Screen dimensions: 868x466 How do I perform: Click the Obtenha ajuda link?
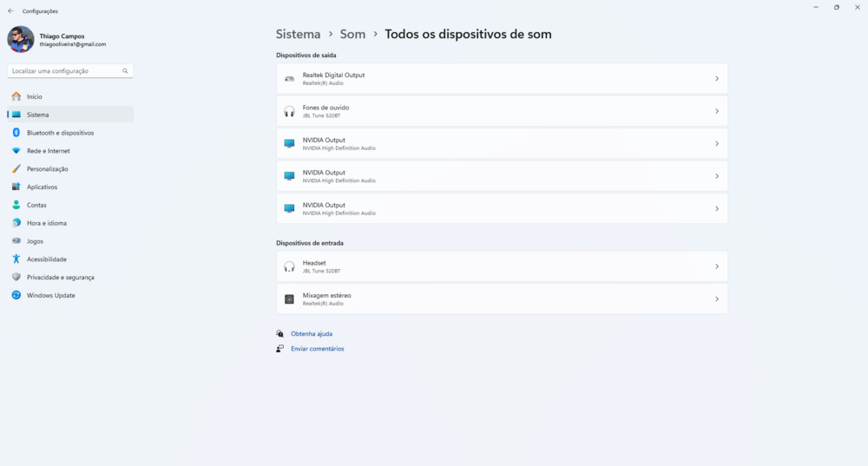pyautogui.click(x=311, y=333)
